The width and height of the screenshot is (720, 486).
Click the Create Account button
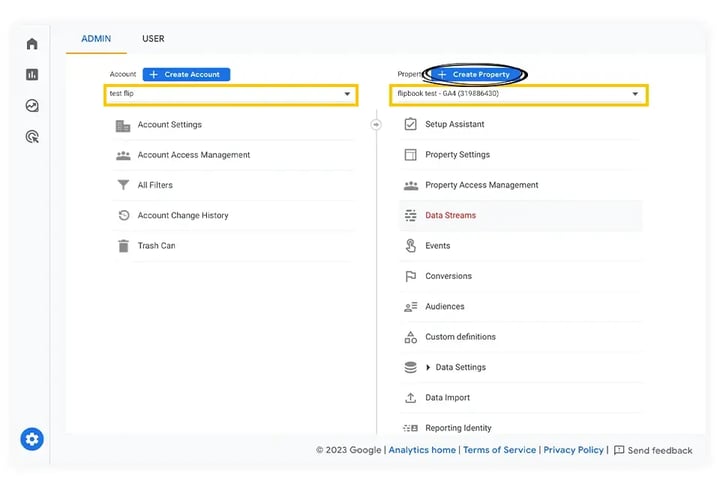(x=186, y=74)
